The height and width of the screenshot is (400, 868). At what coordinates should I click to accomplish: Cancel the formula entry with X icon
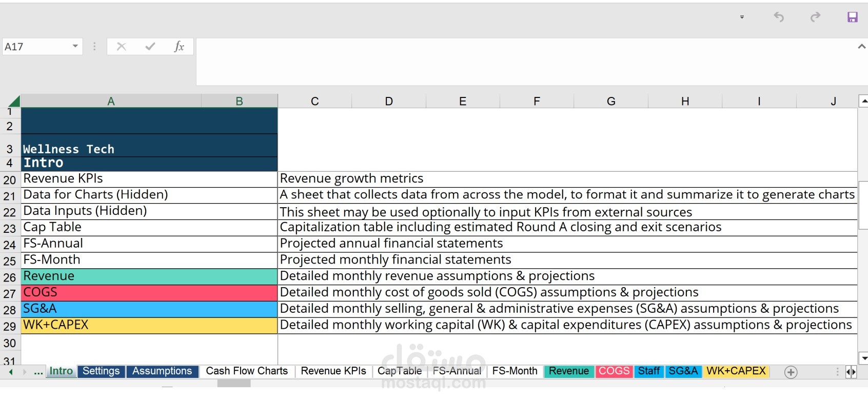coord(122,47)
